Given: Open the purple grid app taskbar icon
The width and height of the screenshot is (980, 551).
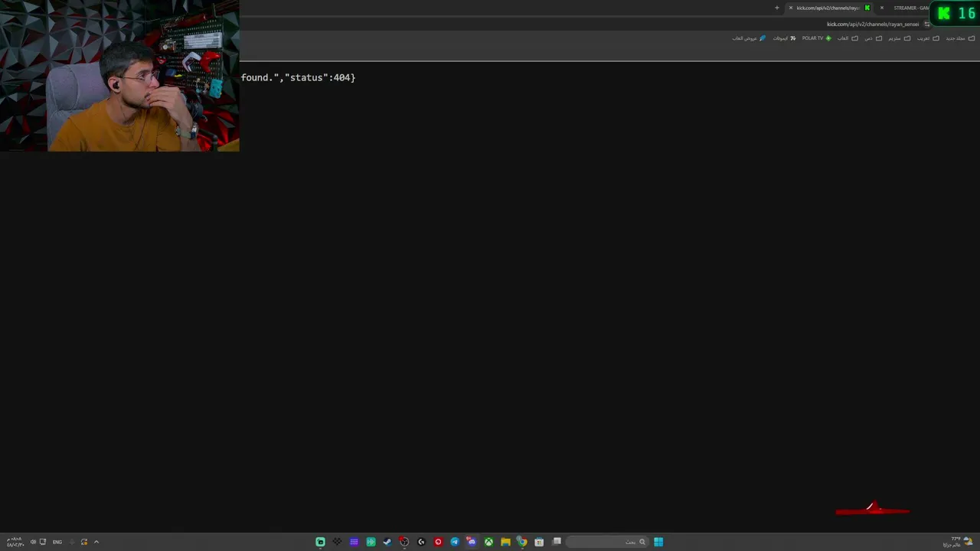Looking at the screenshot, I should point(354,542).
